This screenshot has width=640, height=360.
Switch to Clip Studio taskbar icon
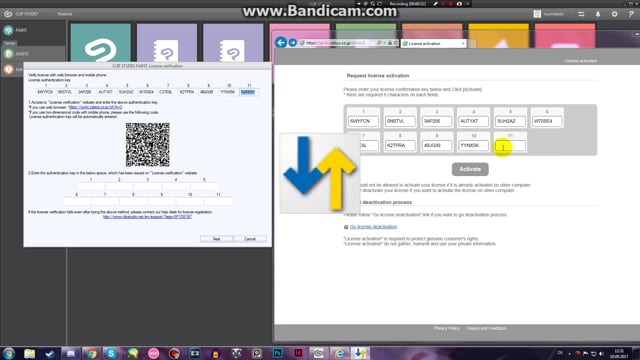pos(318,353)
